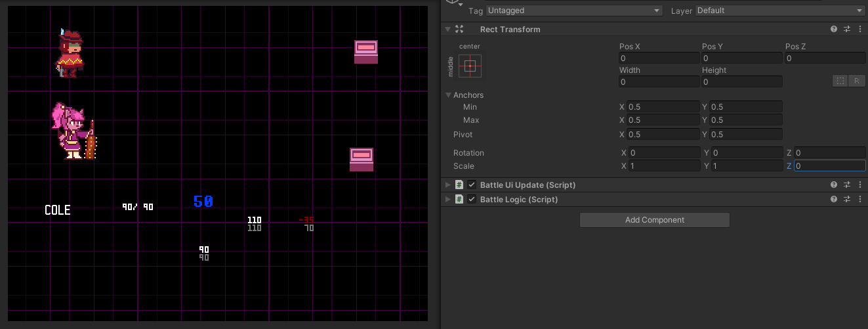Screen dimensions: 868x329
Task: Click the Battle Logic (Script) label
Action: tap(519, 200)
